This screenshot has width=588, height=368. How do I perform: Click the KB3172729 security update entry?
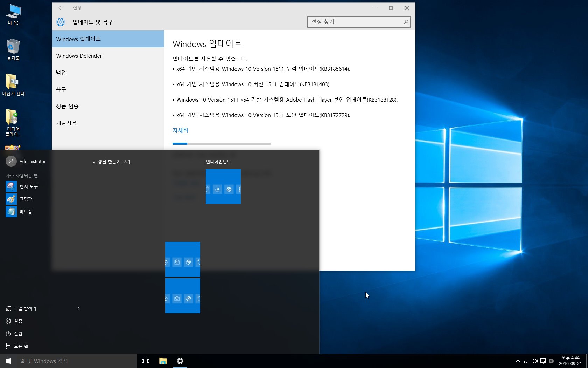[x=261, y=115]
